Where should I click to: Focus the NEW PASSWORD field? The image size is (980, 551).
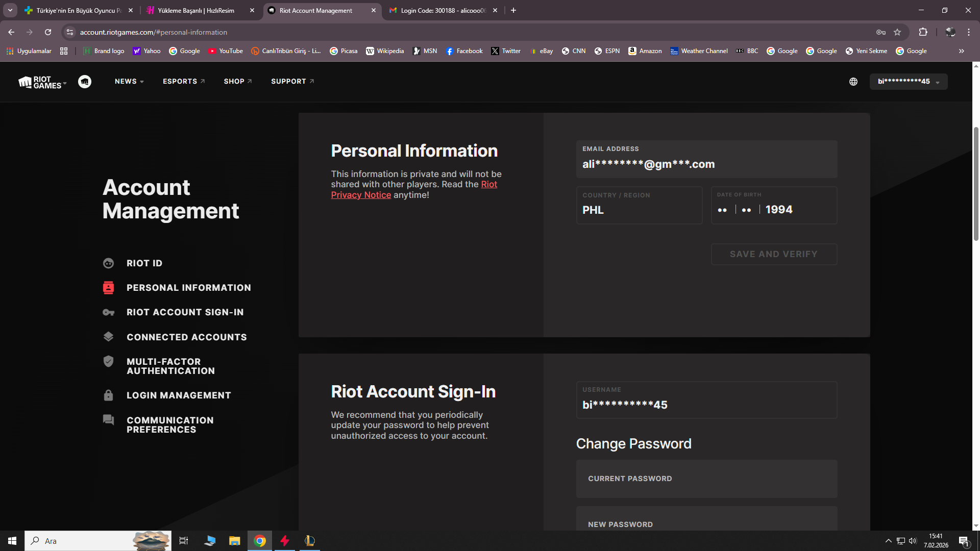tap(706, 519)
